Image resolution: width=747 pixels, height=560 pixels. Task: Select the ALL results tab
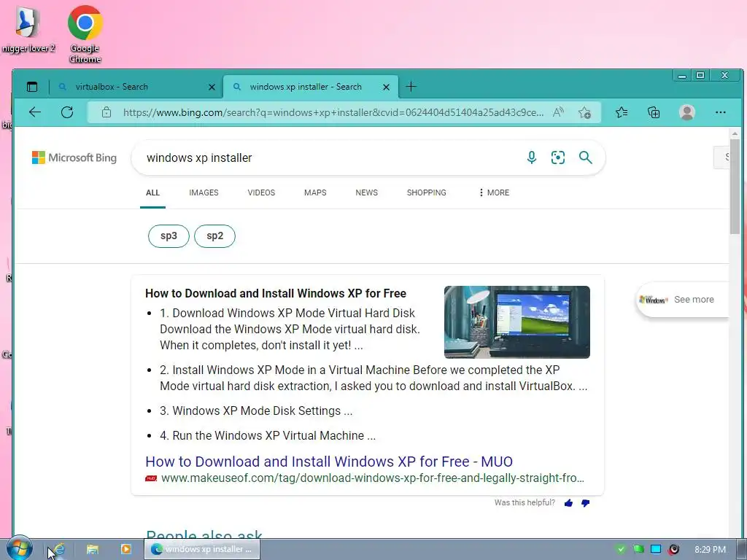click(x=152, y=192)
